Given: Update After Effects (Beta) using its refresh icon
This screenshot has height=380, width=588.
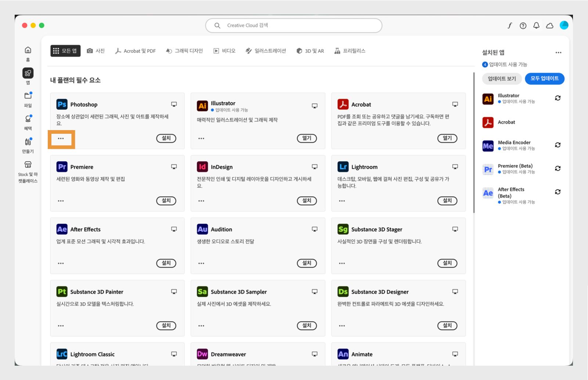Looking at the screenshot, I should (558, 192).
